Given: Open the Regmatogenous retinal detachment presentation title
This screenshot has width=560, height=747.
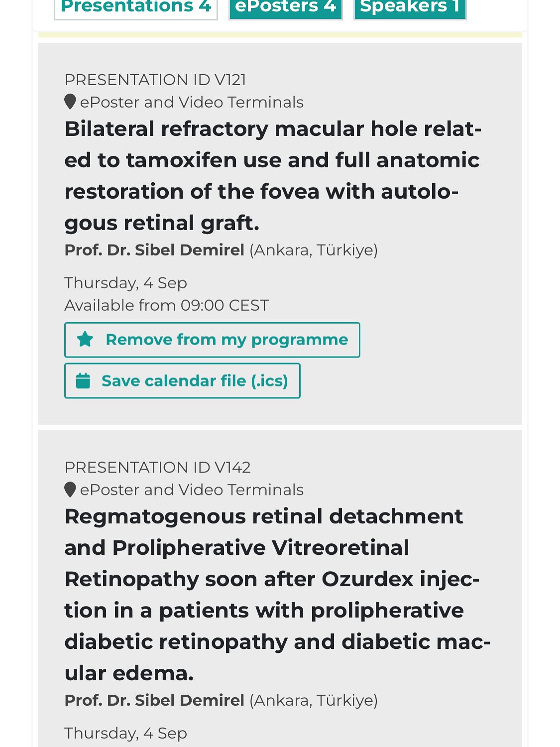Looking at the screenshot, I should click(277, 595).
